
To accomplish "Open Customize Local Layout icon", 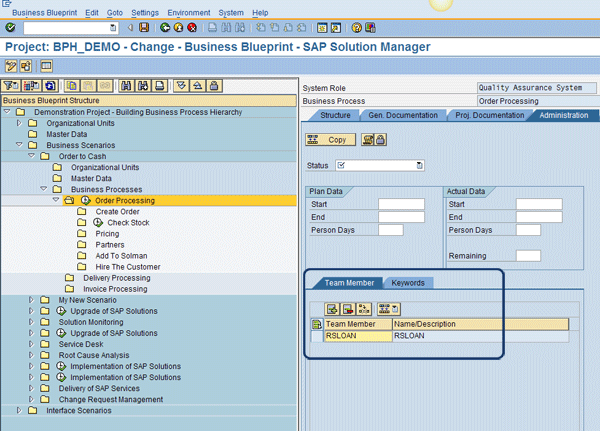I will coord(370,28).
